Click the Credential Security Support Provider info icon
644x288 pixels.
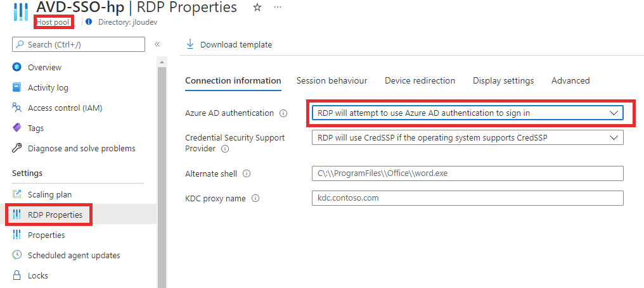[x=224, y=149]
